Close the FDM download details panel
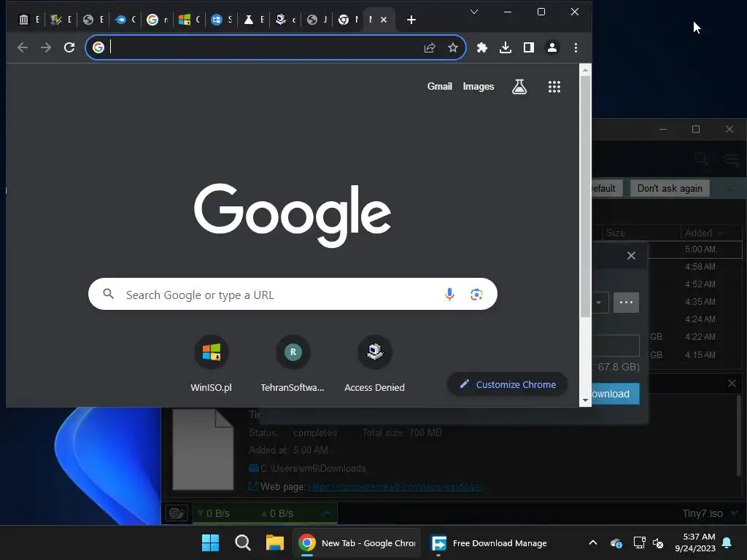The height and width of the screenshot is (560, 747). [732, 384]
